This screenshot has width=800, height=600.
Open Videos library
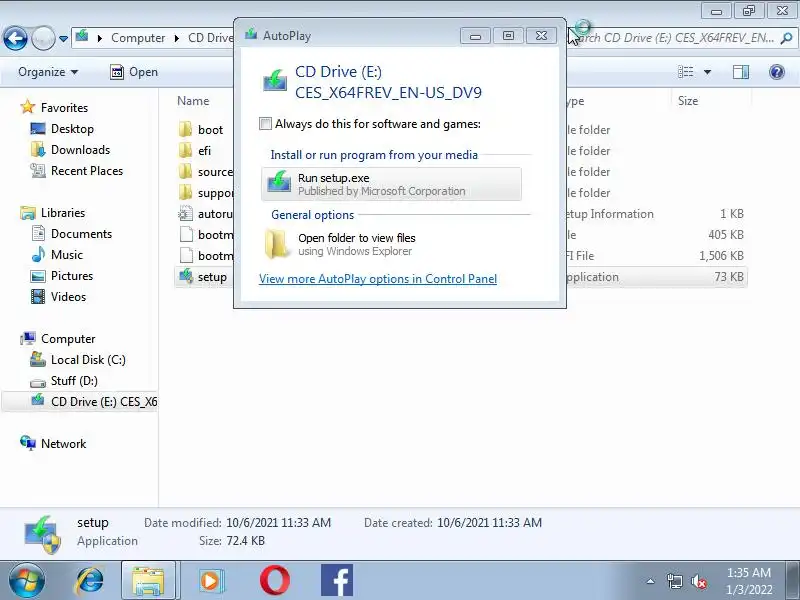[68, 296]
